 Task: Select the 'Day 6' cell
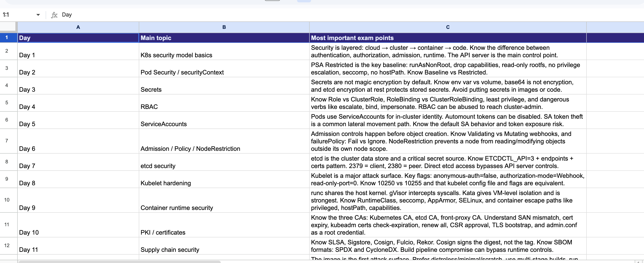(x=78, y=141)
